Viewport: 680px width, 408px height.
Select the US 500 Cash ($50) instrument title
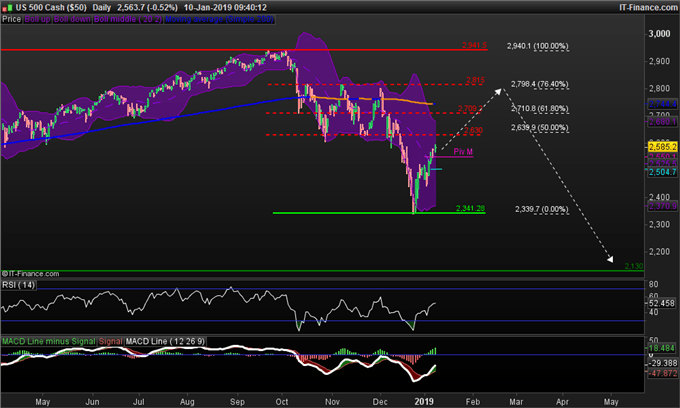click(51, 7)
